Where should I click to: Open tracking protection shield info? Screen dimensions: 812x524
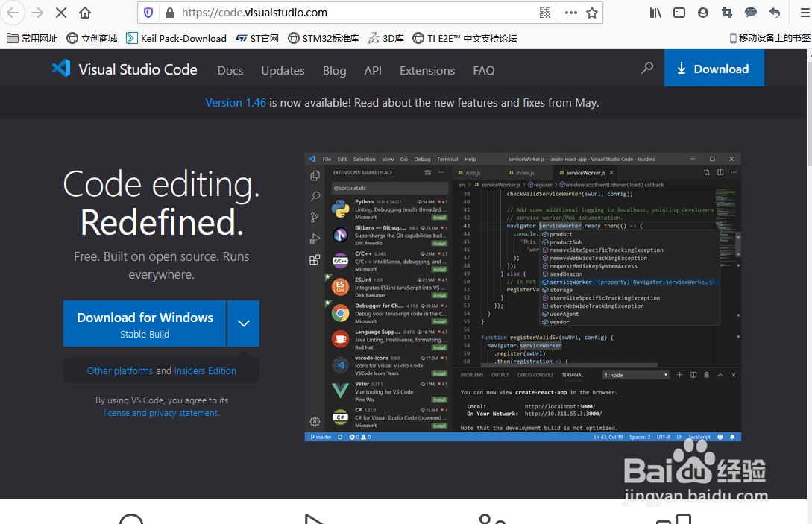[x=148, y=13]
